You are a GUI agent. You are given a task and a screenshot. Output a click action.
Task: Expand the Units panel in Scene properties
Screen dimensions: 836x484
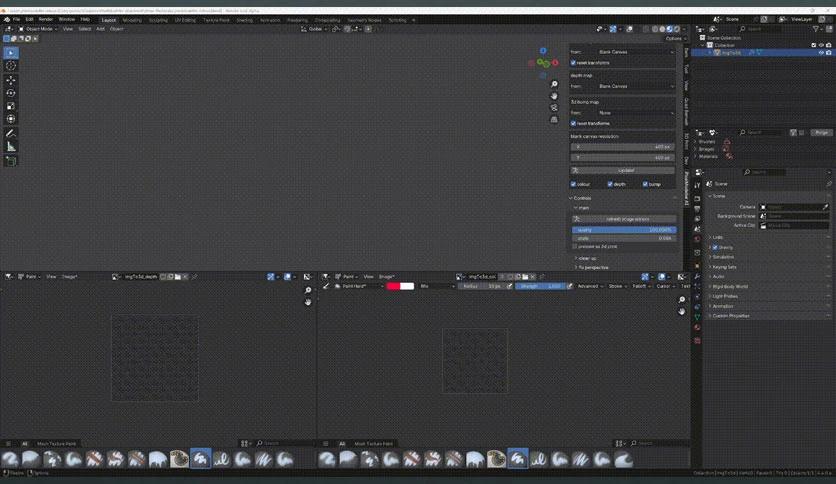(717, 237)
